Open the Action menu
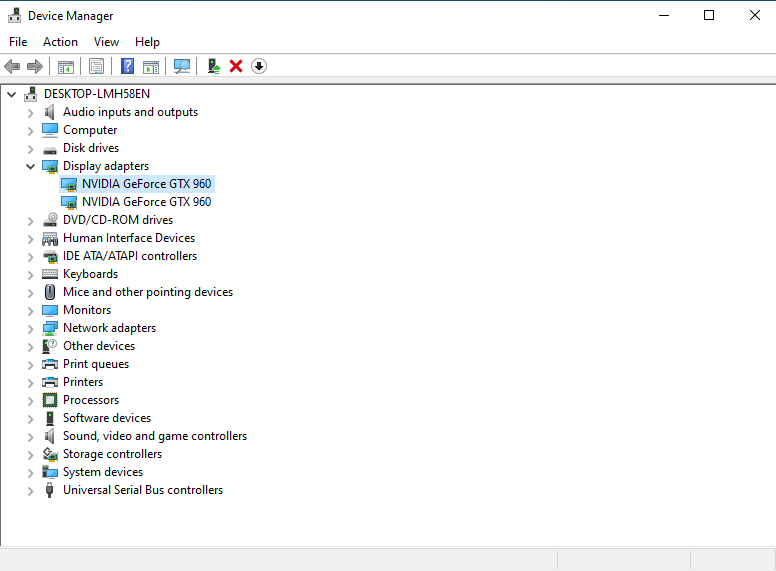 [x=60, y=42]
